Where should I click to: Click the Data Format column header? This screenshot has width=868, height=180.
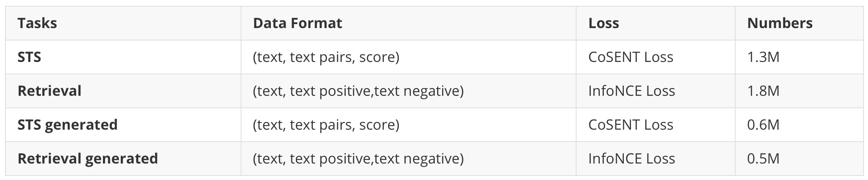pos(297,23)
